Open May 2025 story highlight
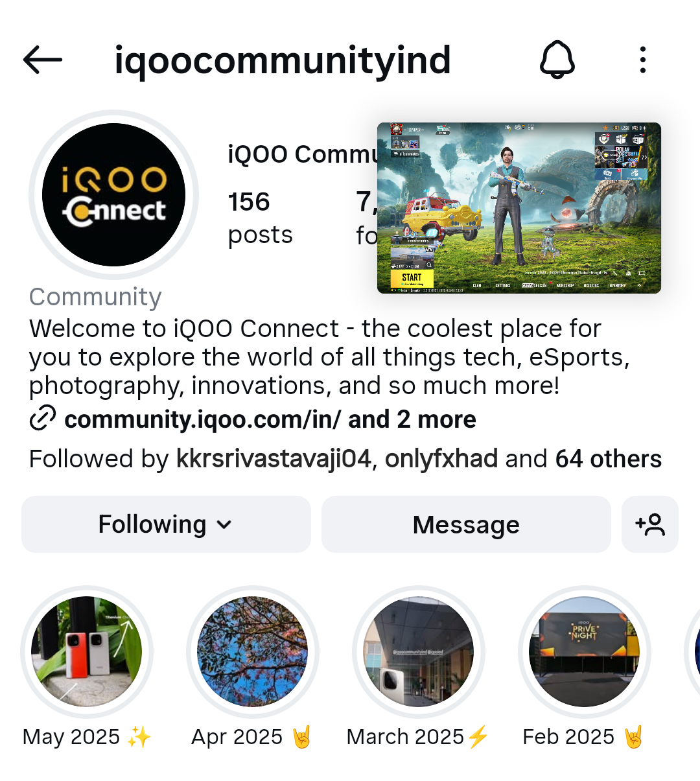Screen dimensions: 700x781 [x=87, y=651]
